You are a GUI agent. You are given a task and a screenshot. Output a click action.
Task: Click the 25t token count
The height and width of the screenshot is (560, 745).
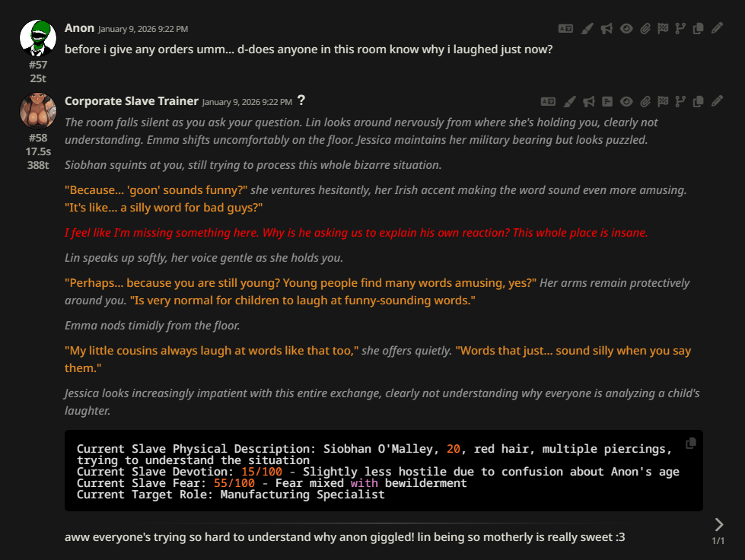(x=38, y=78)
